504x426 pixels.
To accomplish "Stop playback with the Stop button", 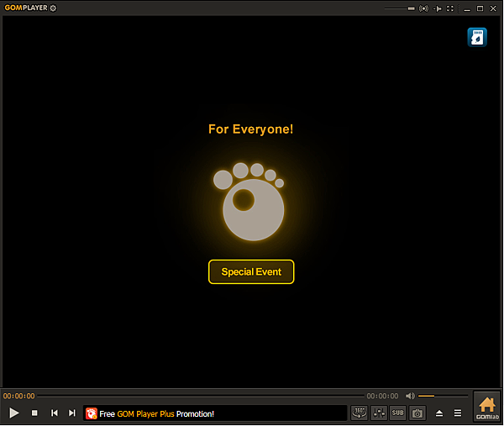I will pyautogui.click(x=34, y=413).
